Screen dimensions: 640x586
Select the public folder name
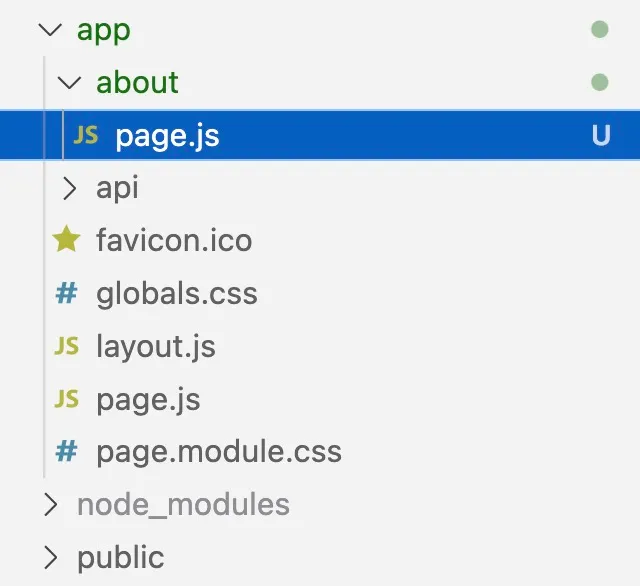[120, 558]
